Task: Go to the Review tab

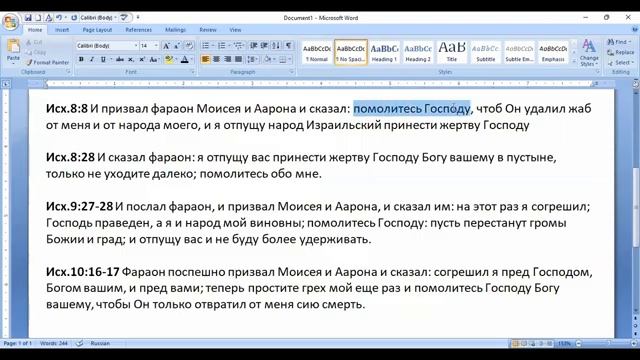Action: 208,30
